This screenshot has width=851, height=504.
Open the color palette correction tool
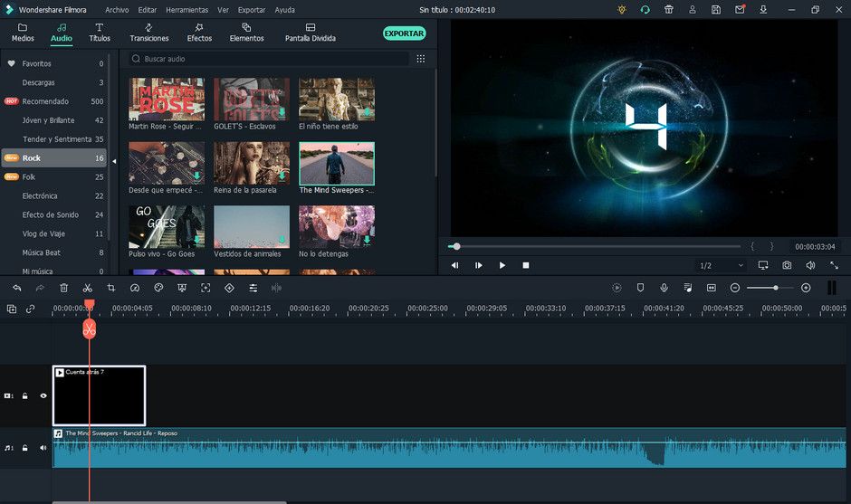pyautogui.click(x=158, y=288)
